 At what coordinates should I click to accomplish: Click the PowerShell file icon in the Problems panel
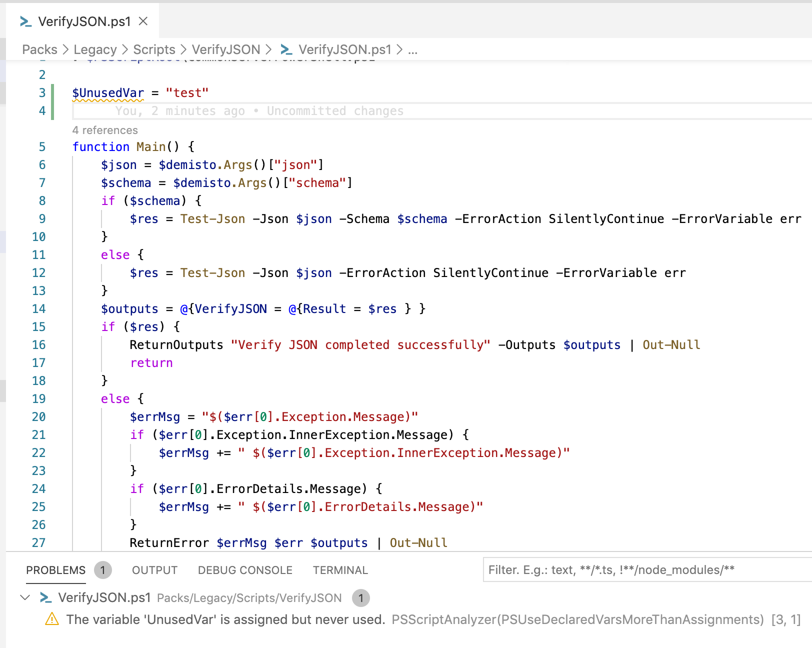(x=45, y=597)
